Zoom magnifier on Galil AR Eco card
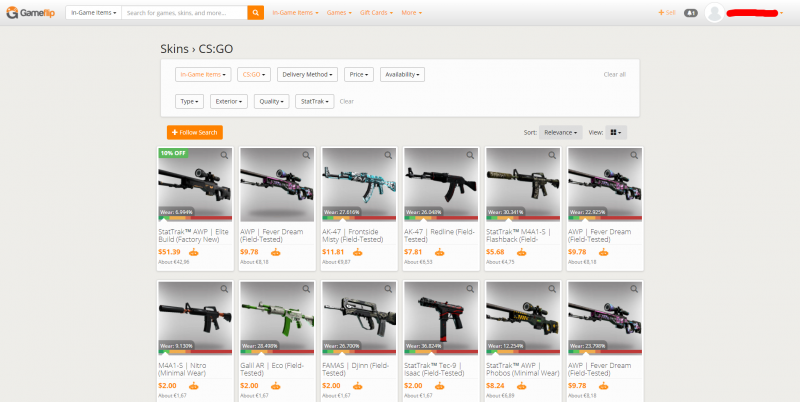The width and height of the screenshot is (800, 402). pos(306,289)
